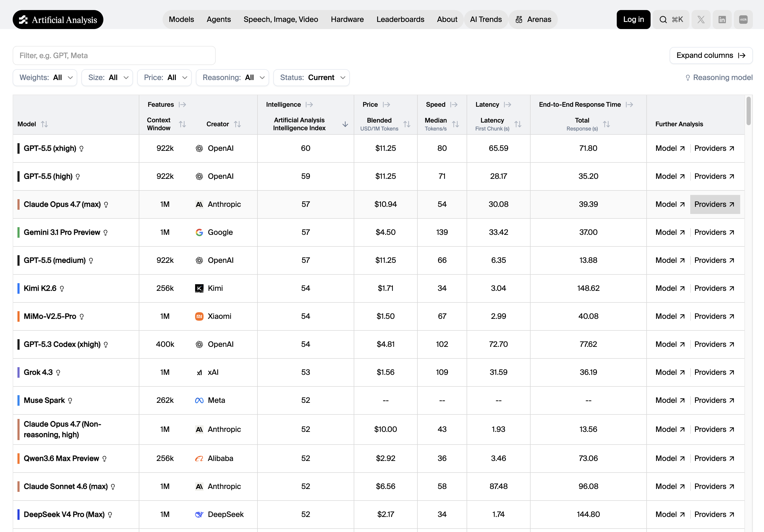
Task: Open Model link for Muse Spark
Action: pos(670,400)
